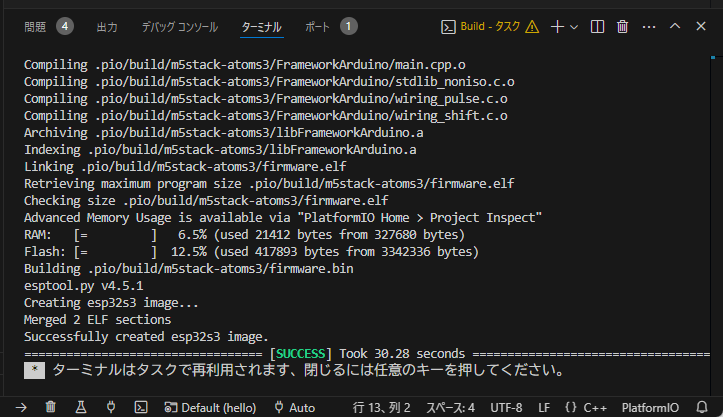
Task: Click the yellow warning triangle icon
Action: click(532, 27)
